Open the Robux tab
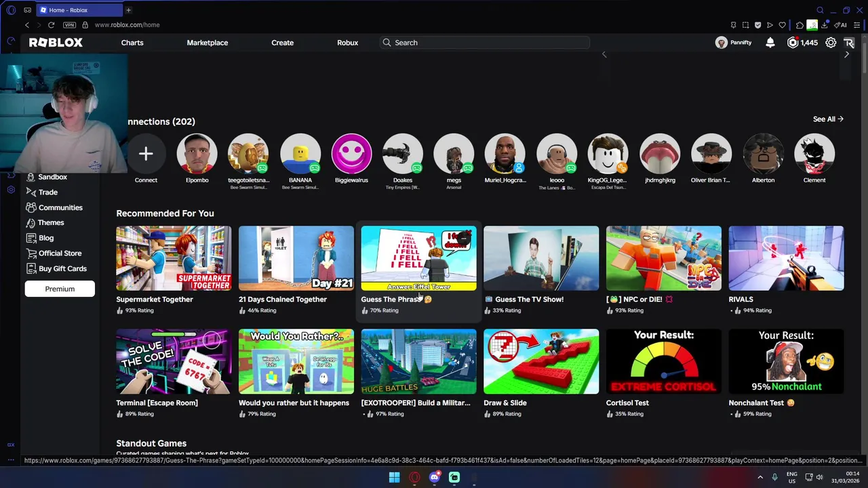Image resolution: width=868 pixels, height=488 pixels. tap(348, 43)
